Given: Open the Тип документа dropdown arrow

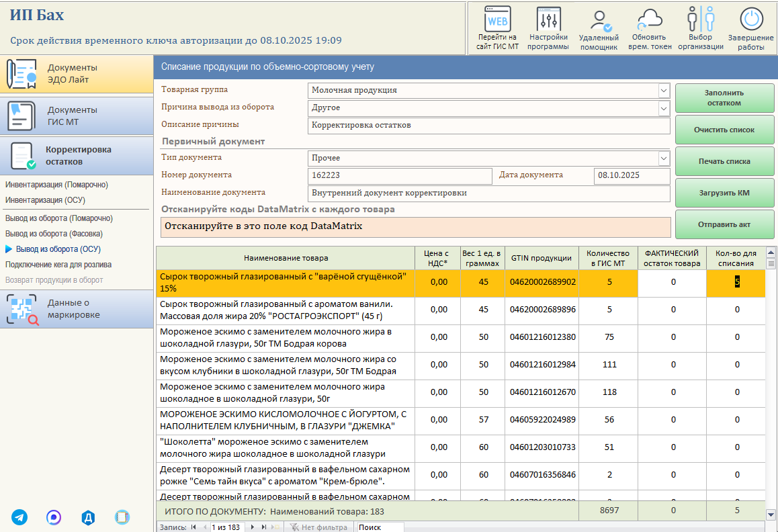Looking at the screenshot, I should coord(663,159).
